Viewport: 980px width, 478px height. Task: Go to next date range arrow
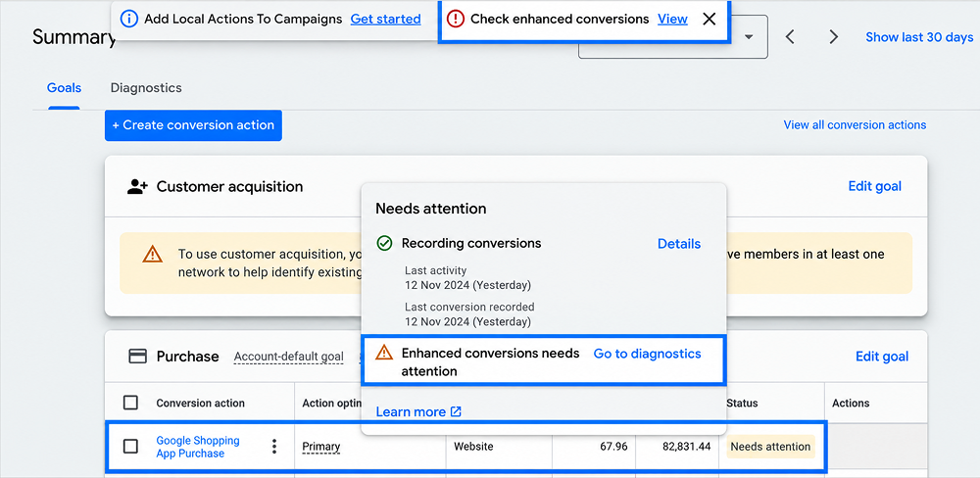pos(833,37)
